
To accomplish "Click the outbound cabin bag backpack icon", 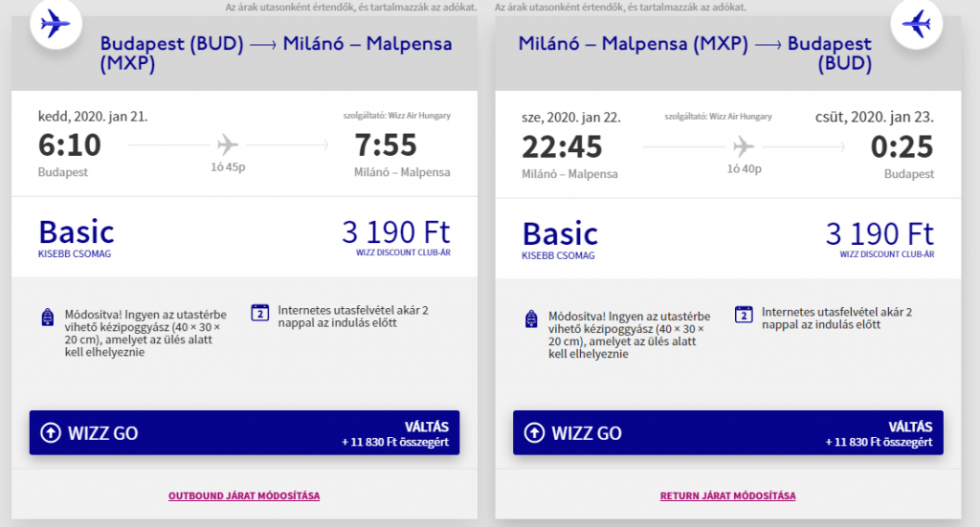I will coord(48,318).
